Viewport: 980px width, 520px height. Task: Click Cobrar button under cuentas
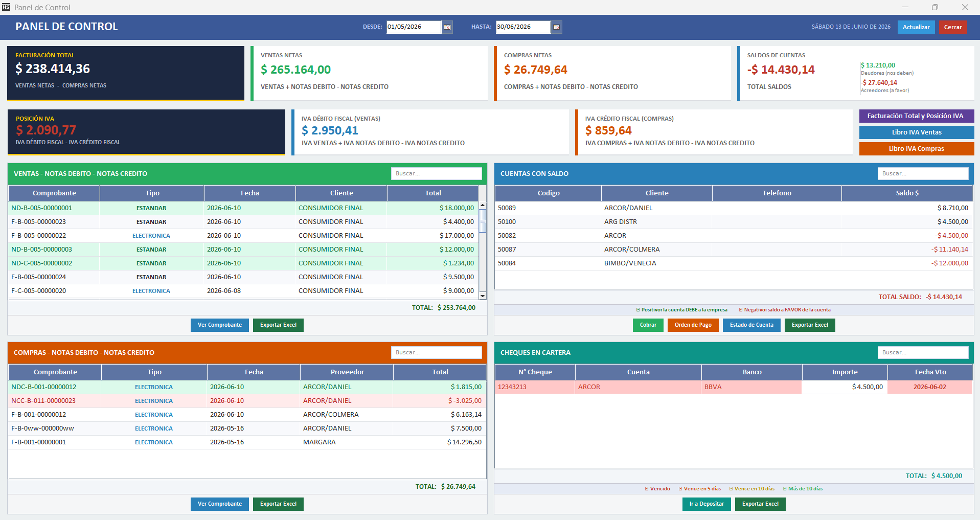[x=648, y=325]
